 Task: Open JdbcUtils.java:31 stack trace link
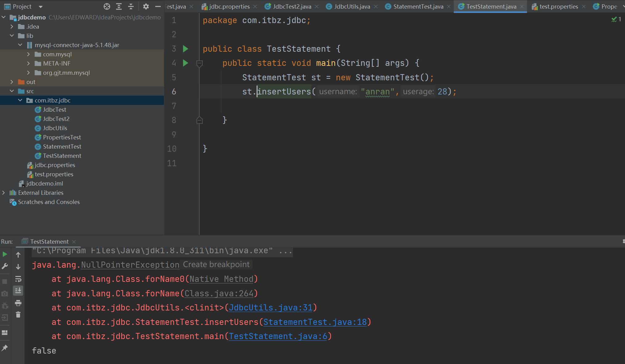click(x=270, y=308)
